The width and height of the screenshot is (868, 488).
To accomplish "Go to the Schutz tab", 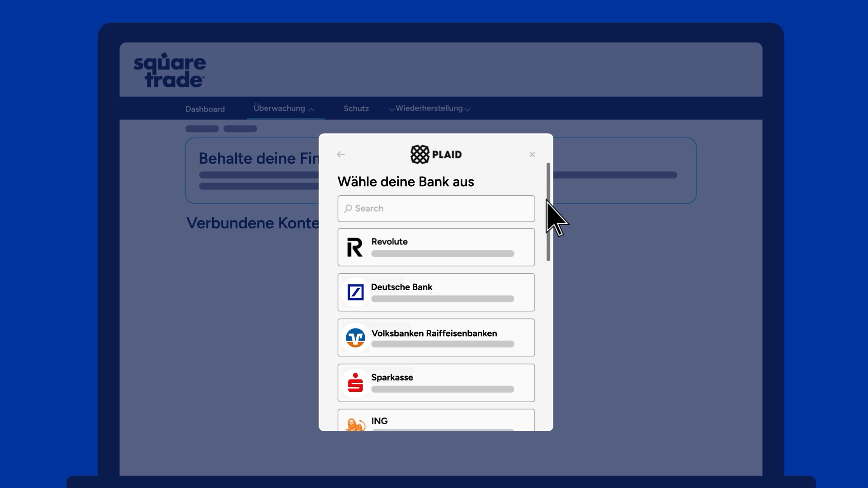I will click(356, 109).
